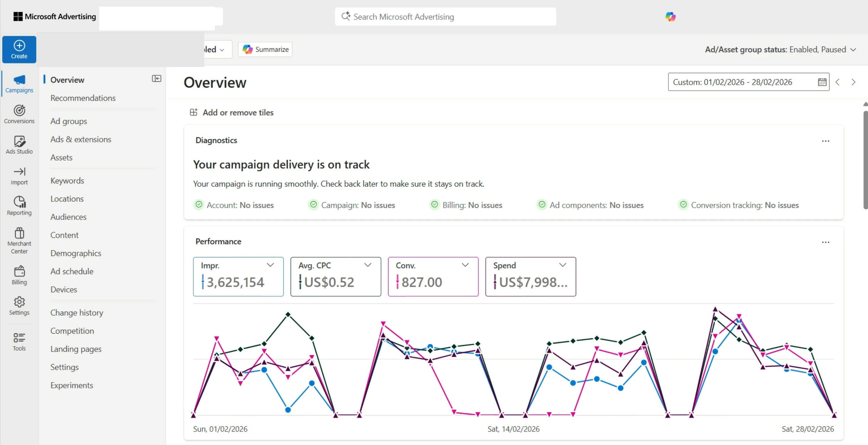This screenshot has height=445, width=868.
Task: Open Merchant Center
Action: (19, 240)
